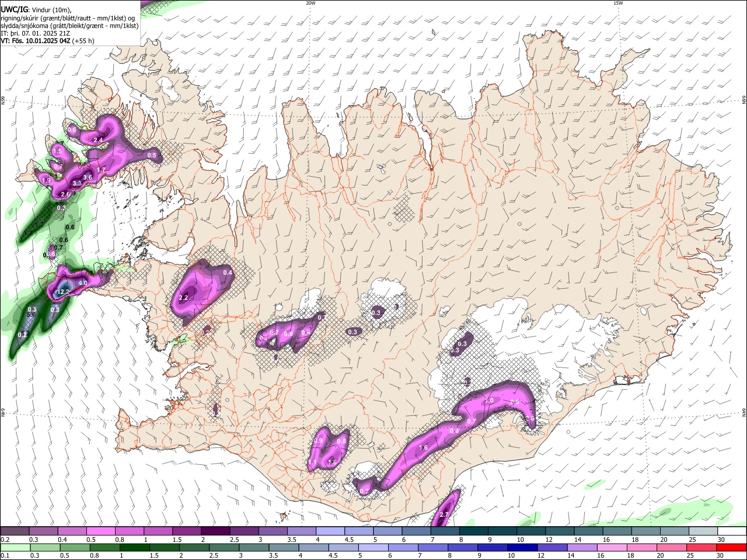The height and width of the screenshot is (560, 747).
Task: Click the 0.5 map value on the Westfjords' east arm
Action: (x=152, y=156)
